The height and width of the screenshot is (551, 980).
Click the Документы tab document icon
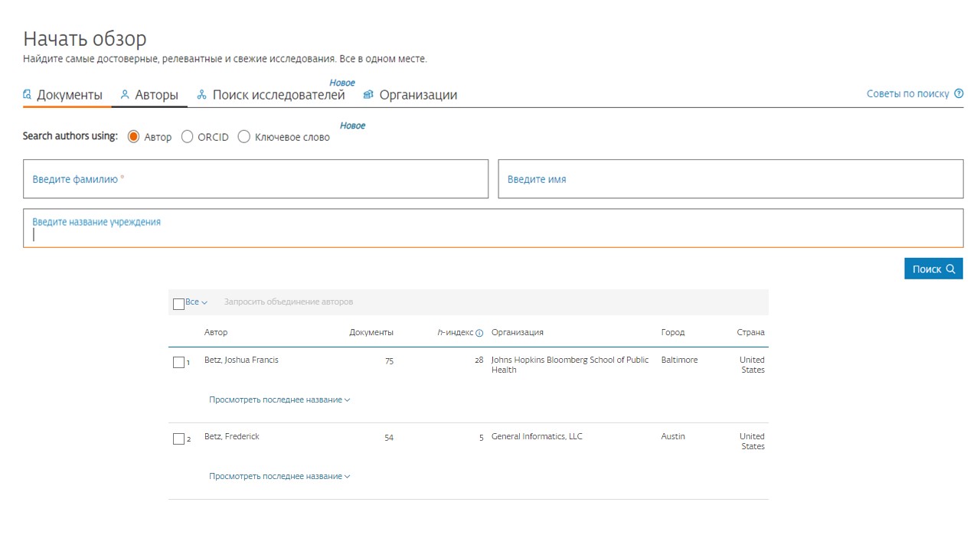pyautogui.click(x=28, y=95)
